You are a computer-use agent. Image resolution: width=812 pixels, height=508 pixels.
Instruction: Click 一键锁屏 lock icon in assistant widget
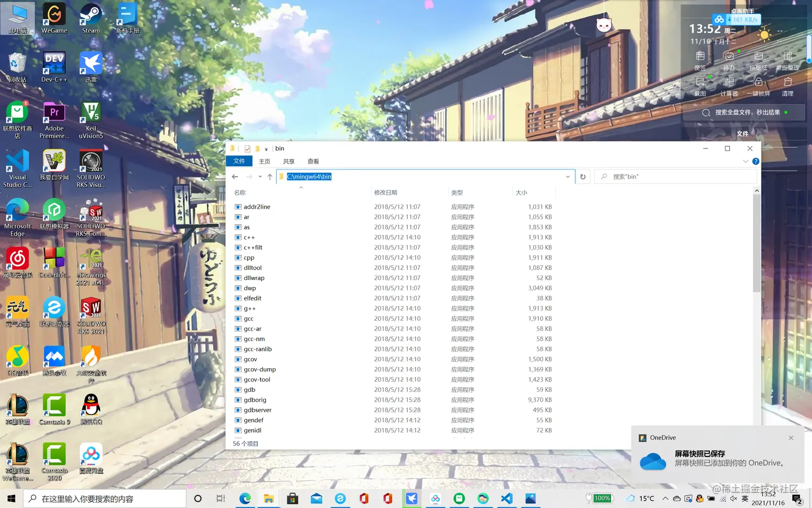[758, 87]
